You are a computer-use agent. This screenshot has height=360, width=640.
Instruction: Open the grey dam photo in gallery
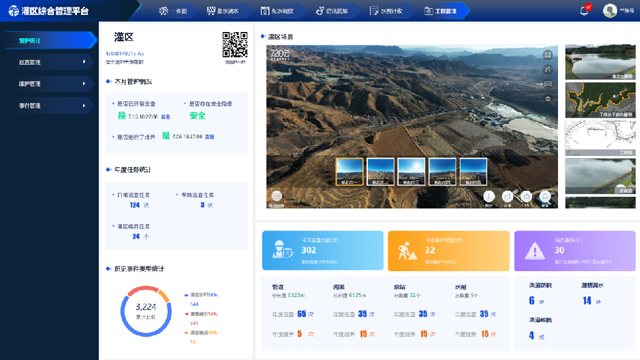point(600,176)
